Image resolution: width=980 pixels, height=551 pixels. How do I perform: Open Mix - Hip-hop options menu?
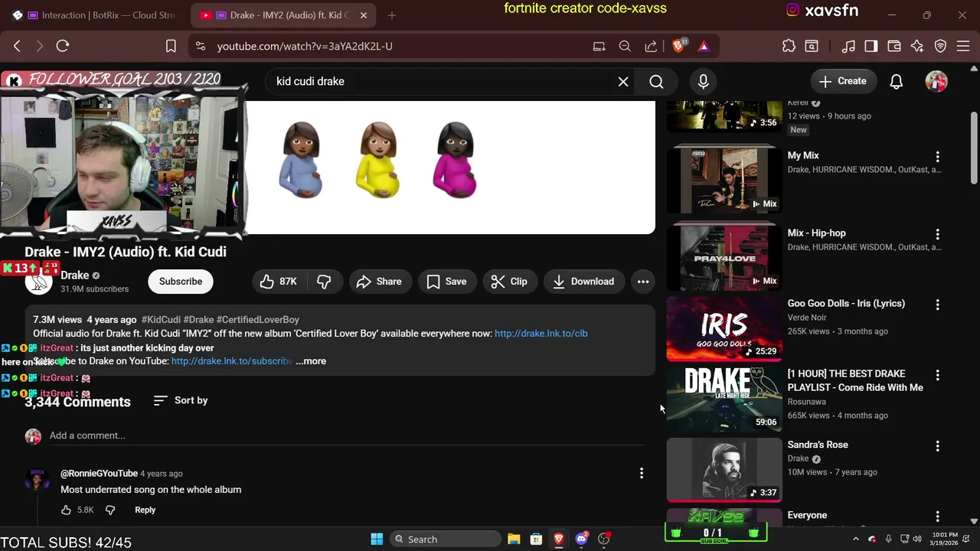[937, 234]
